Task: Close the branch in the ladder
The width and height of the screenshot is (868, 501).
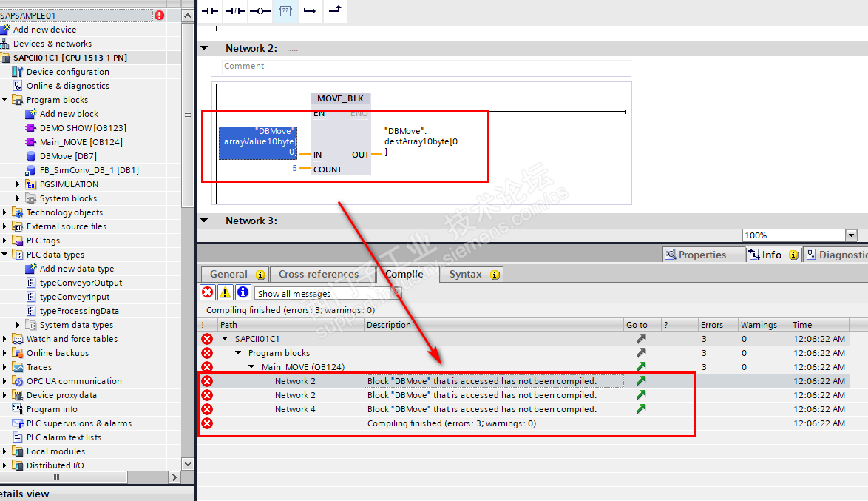Action: tap(336, 10)
